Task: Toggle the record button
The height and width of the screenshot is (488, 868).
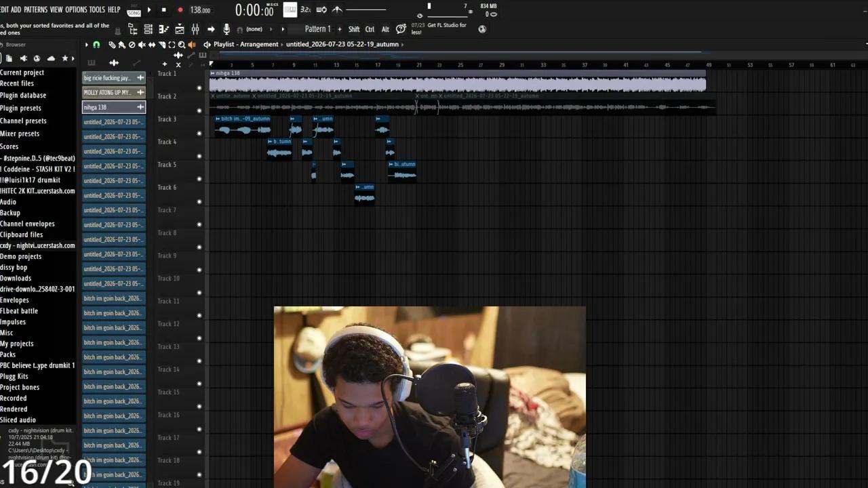Action: (180, 10)
